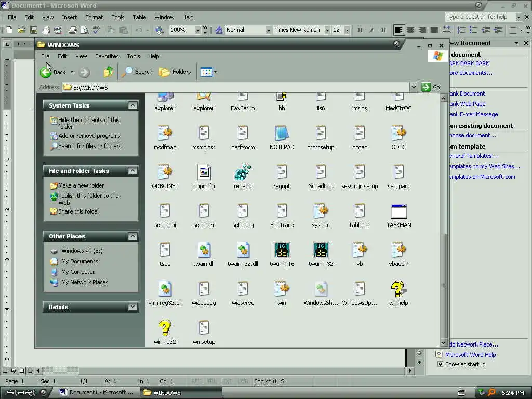This screenshot has width=532, height=399.
Task: Click the Styles and Formatting icon
Action: coord(219,30)
